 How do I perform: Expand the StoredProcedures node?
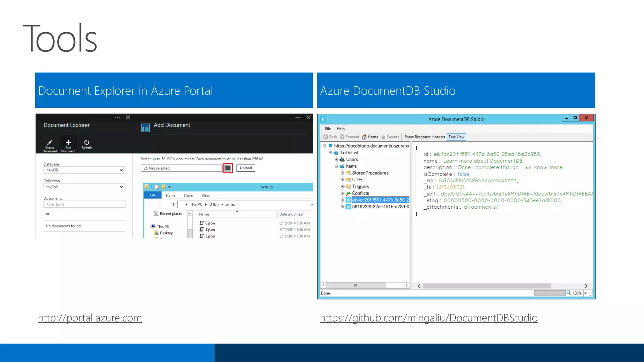[342, 173]
